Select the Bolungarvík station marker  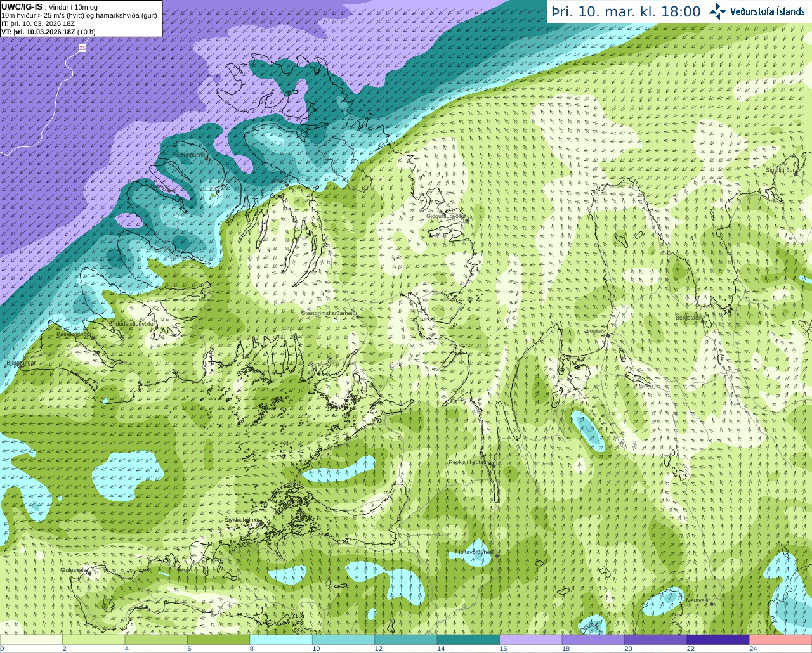[x=207, y=159]
